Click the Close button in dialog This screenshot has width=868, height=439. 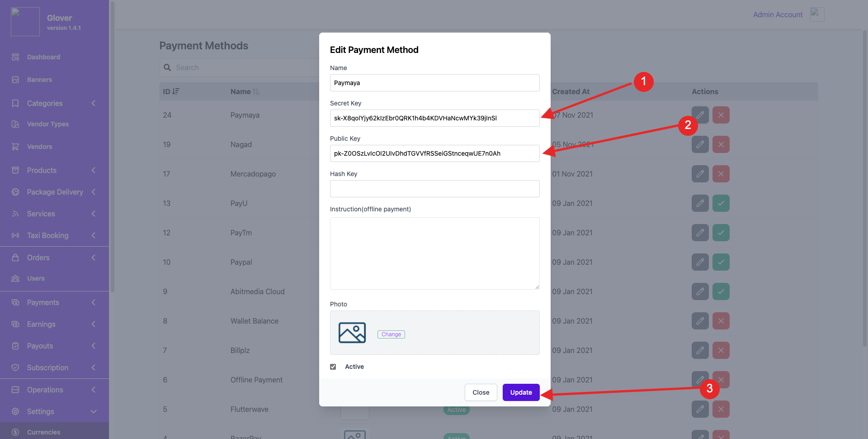(x=481, y=392)
